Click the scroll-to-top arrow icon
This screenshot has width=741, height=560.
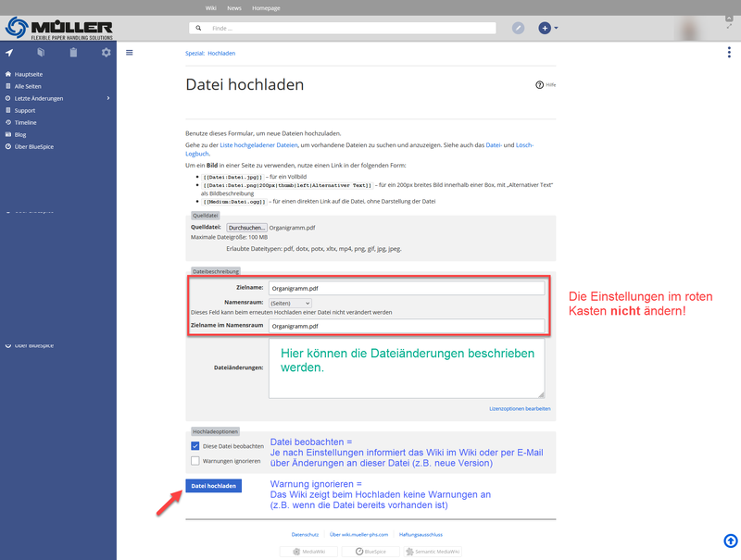pos(729,541)
